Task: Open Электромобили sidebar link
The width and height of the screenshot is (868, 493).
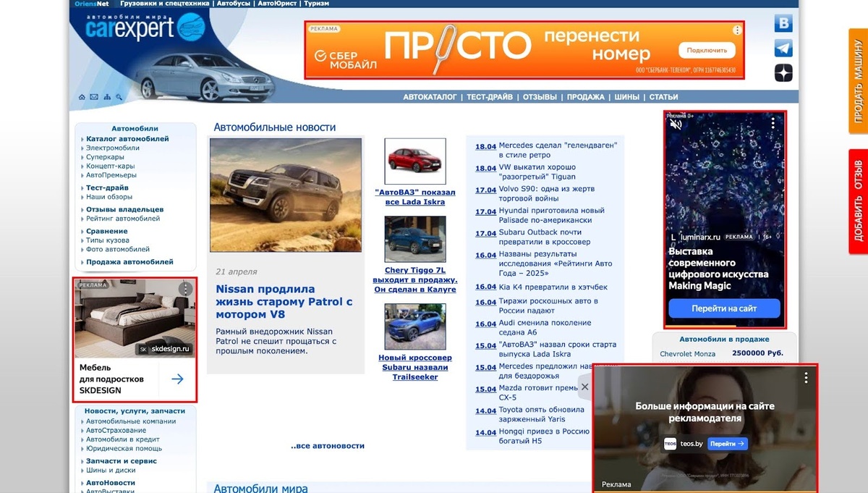Action: click(113, 148)
